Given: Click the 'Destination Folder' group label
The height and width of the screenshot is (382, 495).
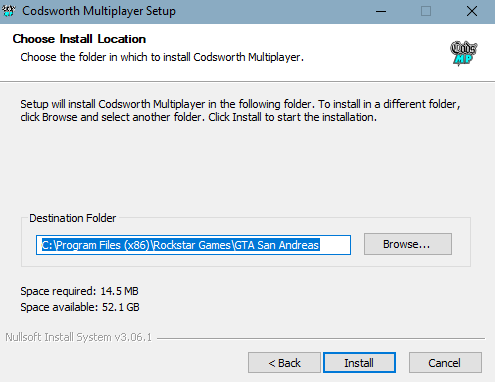Looking at the screenshot, I should (x=73, y=218).
